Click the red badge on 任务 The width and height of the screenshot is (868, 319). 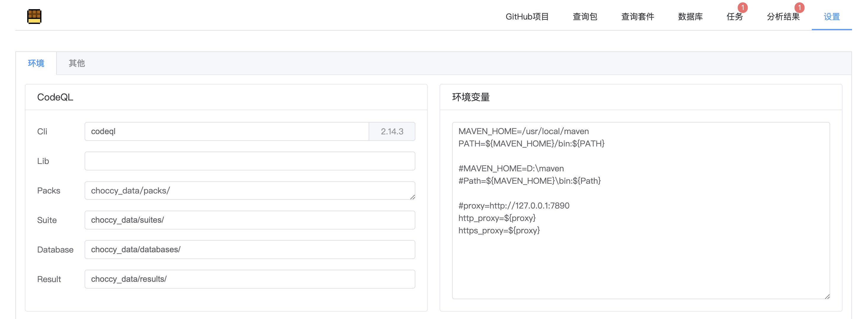click(x=742, y=7)
